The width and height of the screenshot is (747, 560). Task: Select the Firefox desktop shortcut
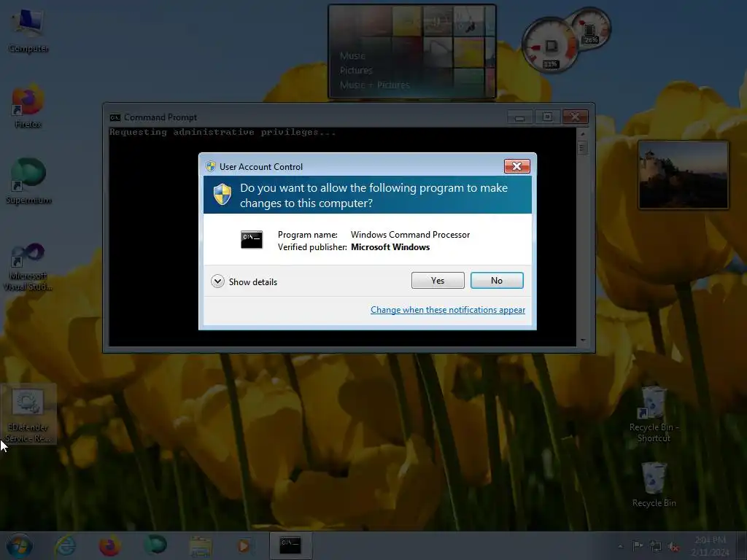(x=28, y=106)
